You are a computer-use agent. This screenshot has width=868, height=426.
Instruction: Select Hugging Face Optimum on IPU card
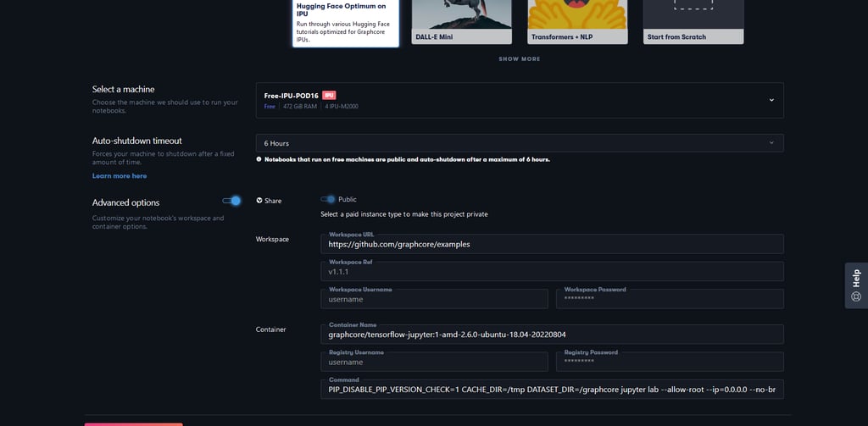[346, 23]
